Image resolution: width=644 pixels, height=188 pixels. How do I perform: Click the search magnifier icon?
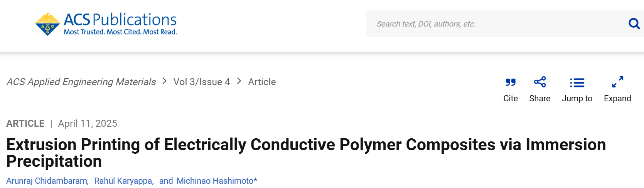634,24
